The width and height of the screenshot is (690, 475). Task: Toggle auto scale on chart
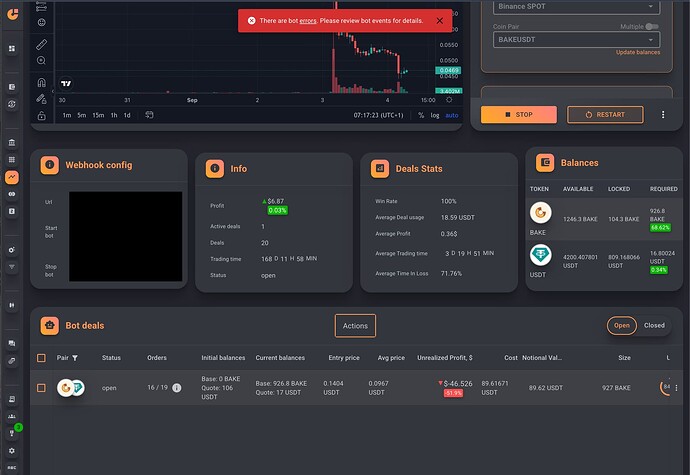452,115
